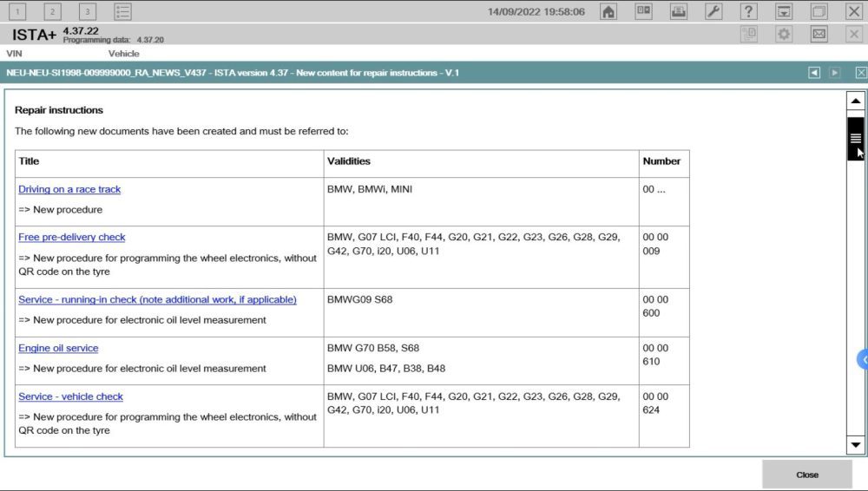Click the greyed gear settings icon
This screenshot has width=868, height=491.
coord(784,34)
